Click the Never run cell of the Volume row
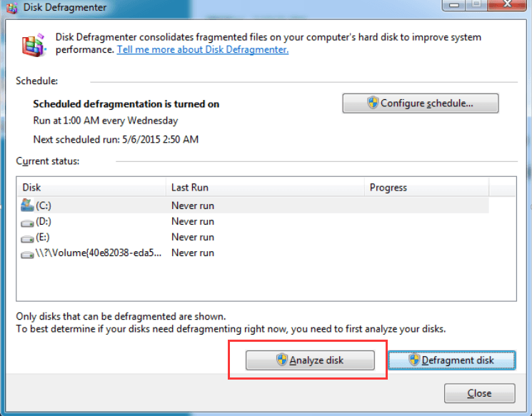532x416 pixels. coord(193,253)
